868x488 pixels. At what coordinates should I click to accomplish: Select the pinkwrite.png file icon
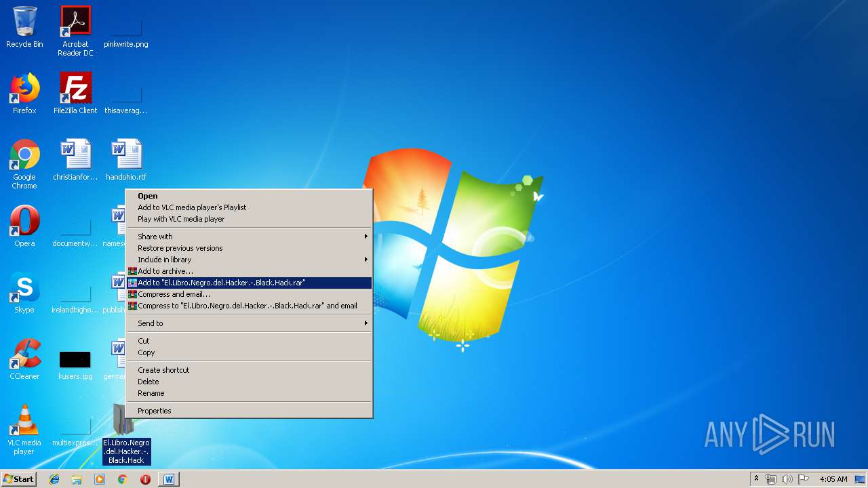point(126,31)
